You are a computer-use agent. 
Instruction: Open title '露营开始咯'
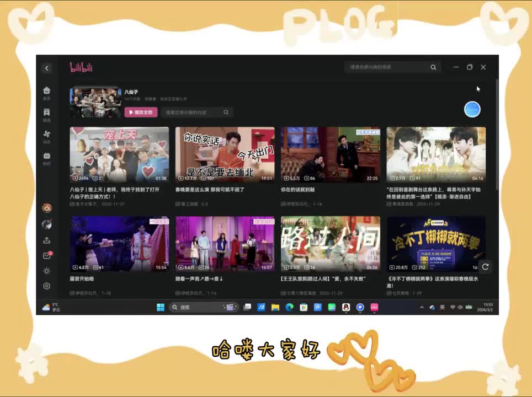pos(82,278)
